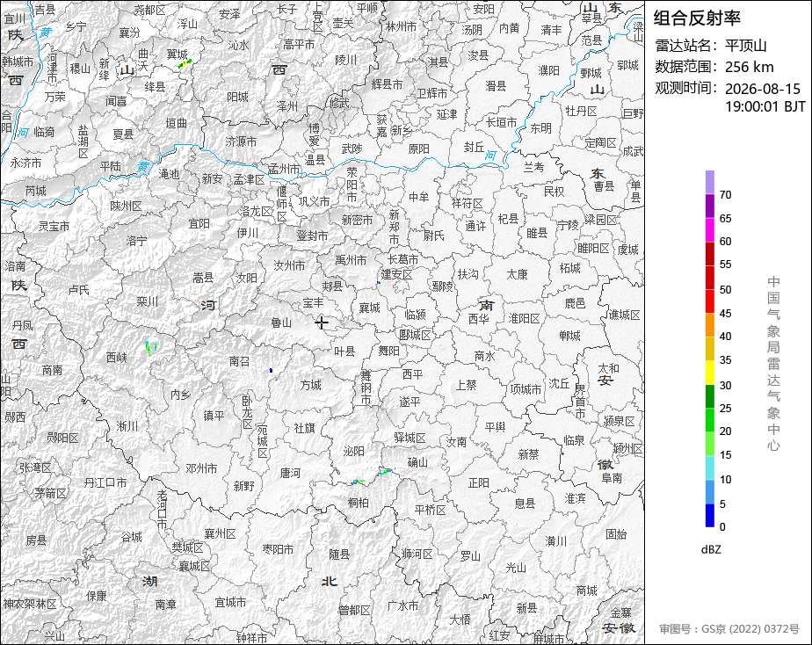Click the dBZ unit label

point(710,550)
